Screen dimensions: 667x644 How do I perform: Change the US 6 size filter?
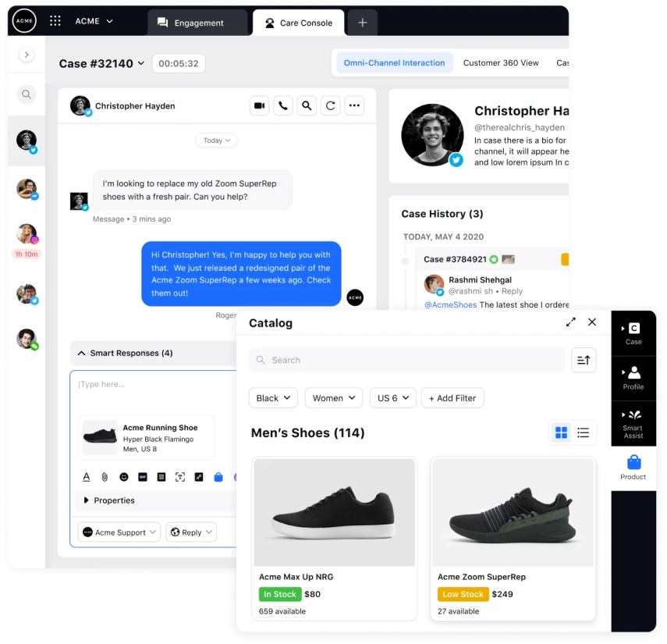pos(393,398)
